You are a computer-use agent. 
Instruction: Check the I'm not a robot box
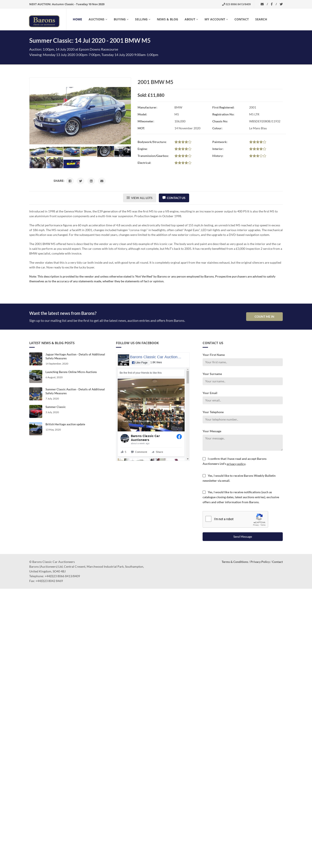click(x=208, y=519)
